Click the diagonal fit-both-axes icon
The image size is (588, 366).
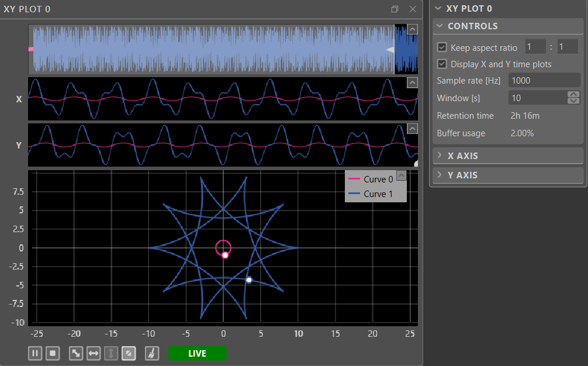pos(76,353)
